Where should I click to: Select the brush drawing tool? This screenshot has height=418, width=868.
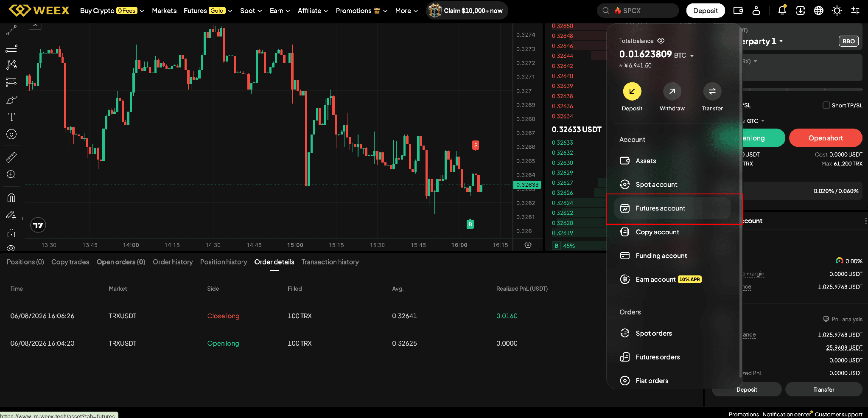[11, 100]
